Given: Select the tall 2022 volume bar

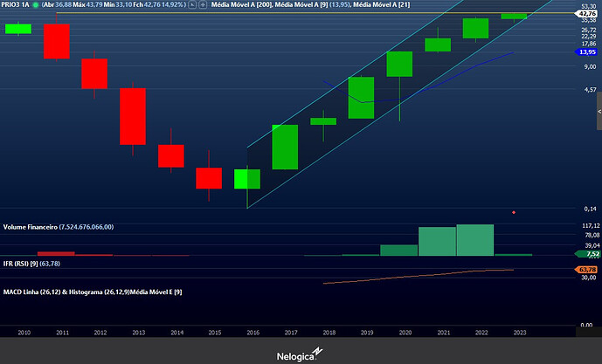Looking at the screenshot, I should coord(475,240).
